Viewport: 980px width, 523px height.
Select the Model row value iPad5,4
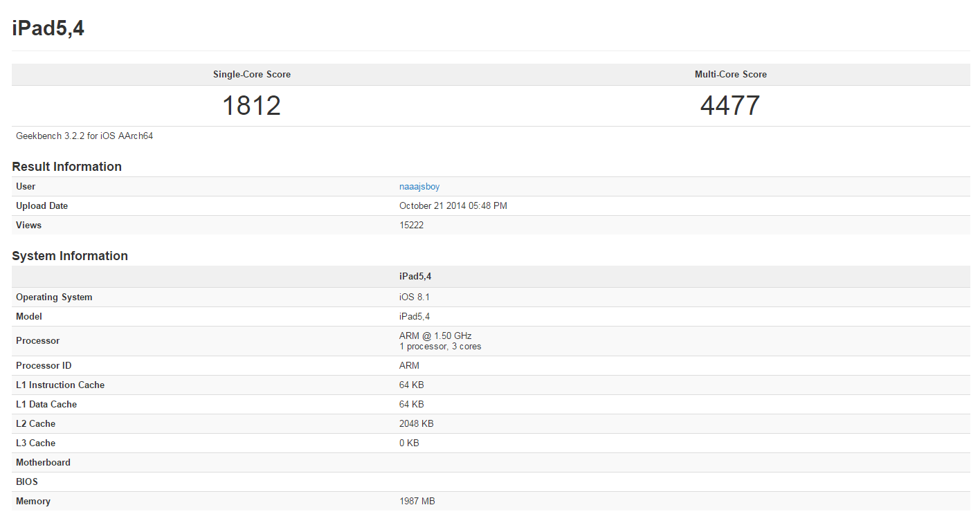coord(415,317)
